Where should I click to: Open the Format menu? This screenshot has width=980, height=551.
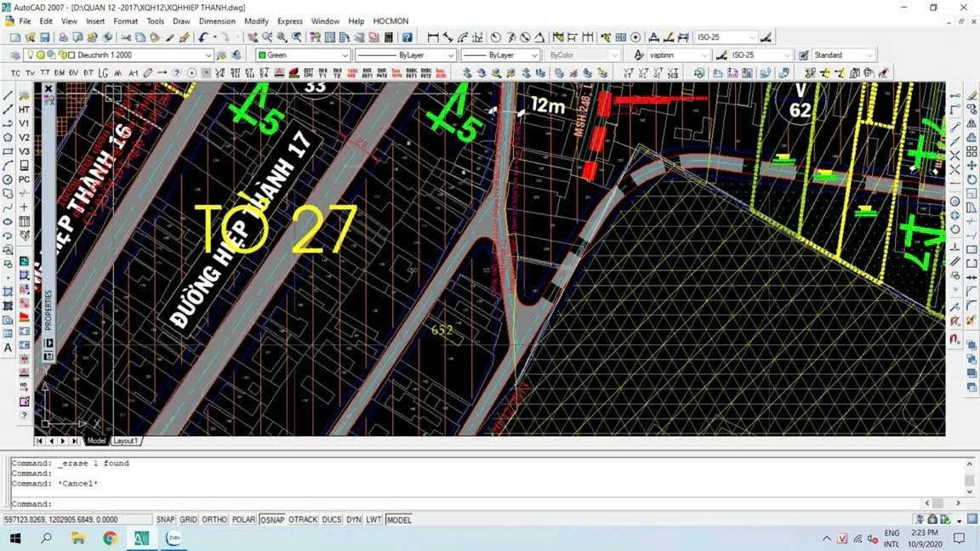(x=126, y=21)
